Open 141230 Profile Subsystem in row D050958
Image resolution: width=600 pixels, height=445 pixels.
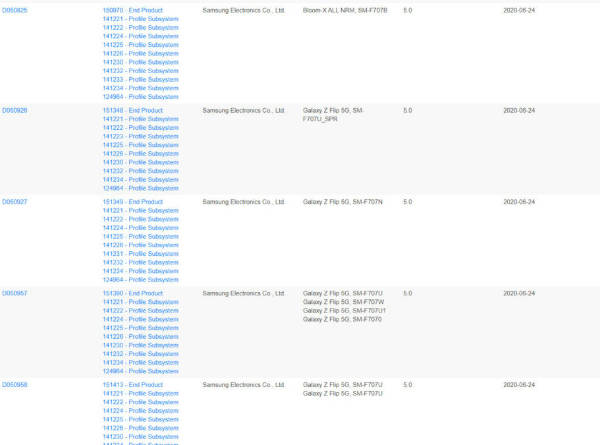pos(140,437)
